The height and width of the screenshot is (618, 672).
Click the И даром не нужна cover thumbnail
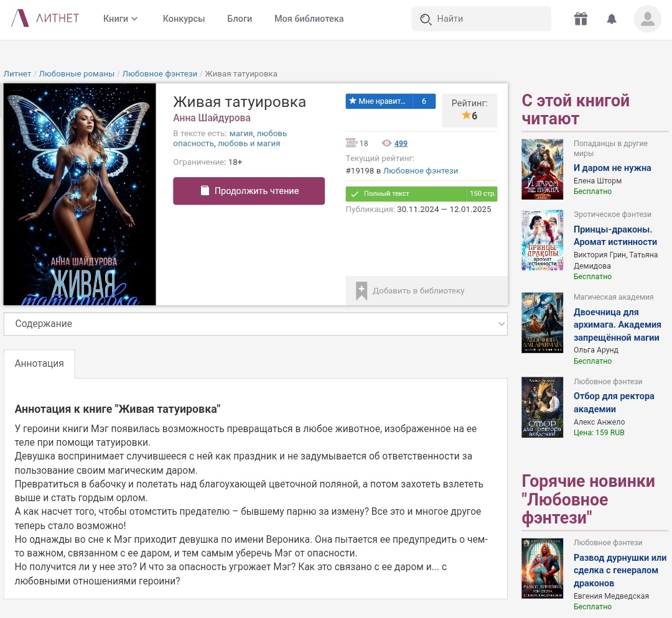[542, 169]
